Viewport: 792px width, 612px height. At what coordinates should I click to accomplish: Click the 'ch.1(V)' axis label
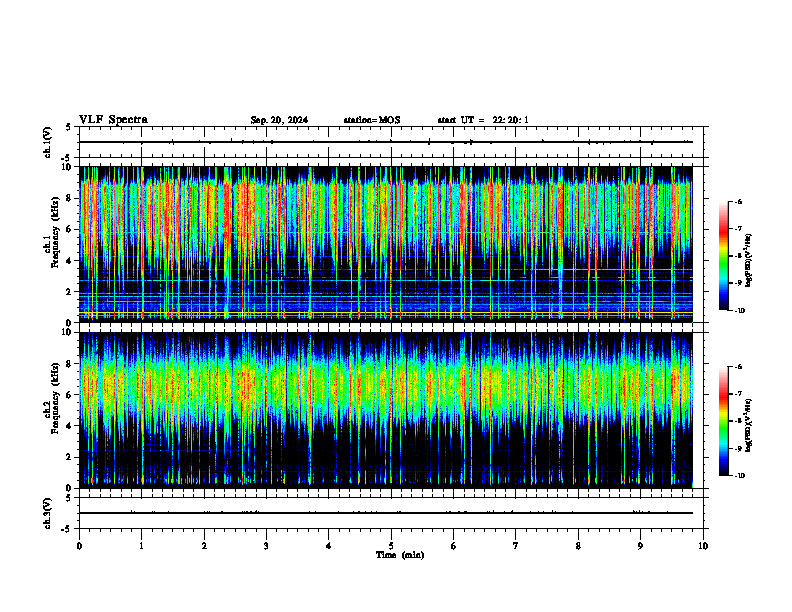(x=48, y=142)
